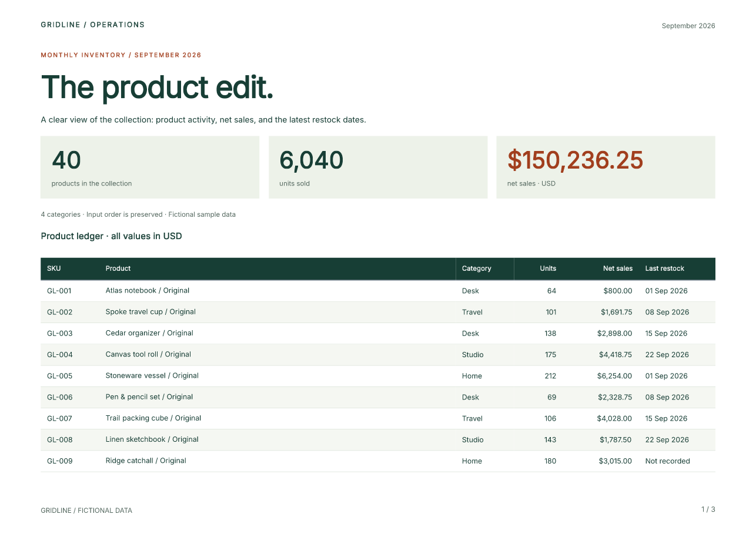Click the Product column header
This screenshot has width=756, height=534.
tap(118, 268)
